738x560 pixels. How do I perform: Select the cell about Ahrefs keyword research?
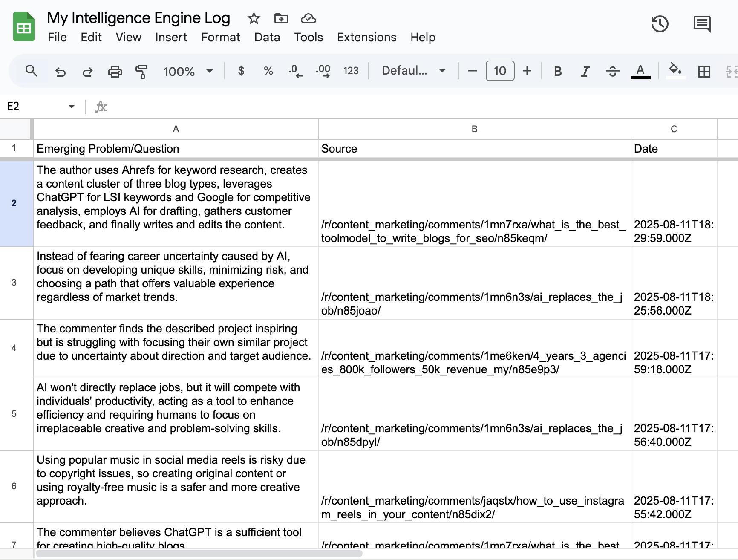(176, 203)
